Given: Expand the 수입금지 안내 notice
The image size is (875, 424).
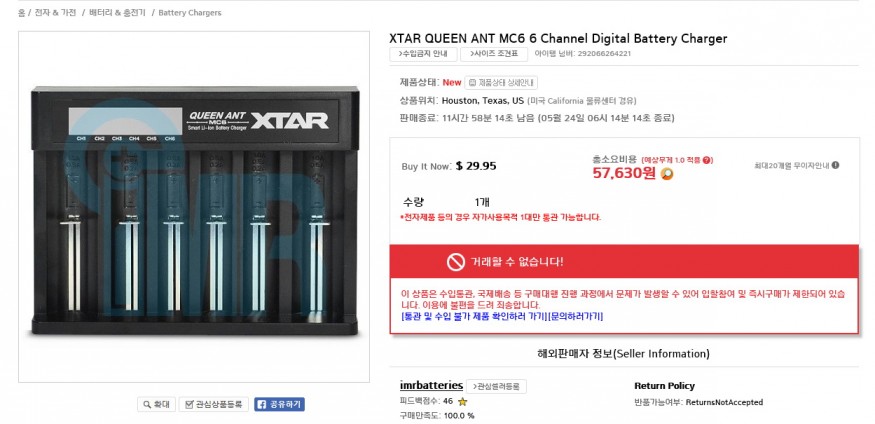Looking at the screenshot, I should 423,54.
